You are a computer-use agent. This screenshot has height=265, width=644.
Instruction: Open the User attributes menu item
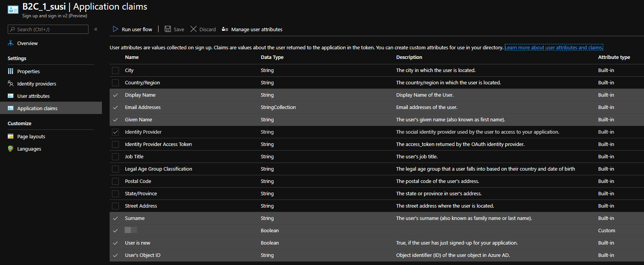tap(33, 96)
